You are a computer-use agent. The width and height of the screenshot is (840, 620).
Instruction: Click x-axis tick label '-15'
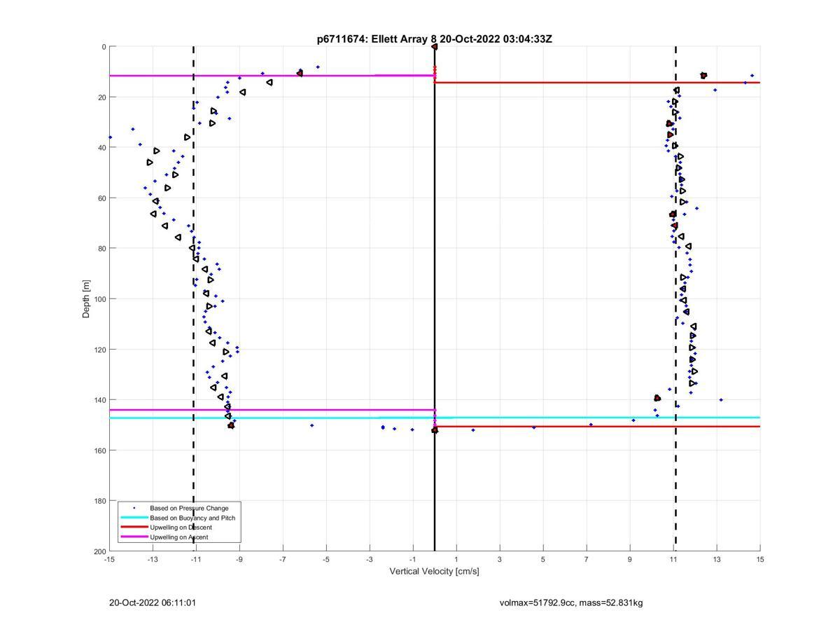(109, 559)
